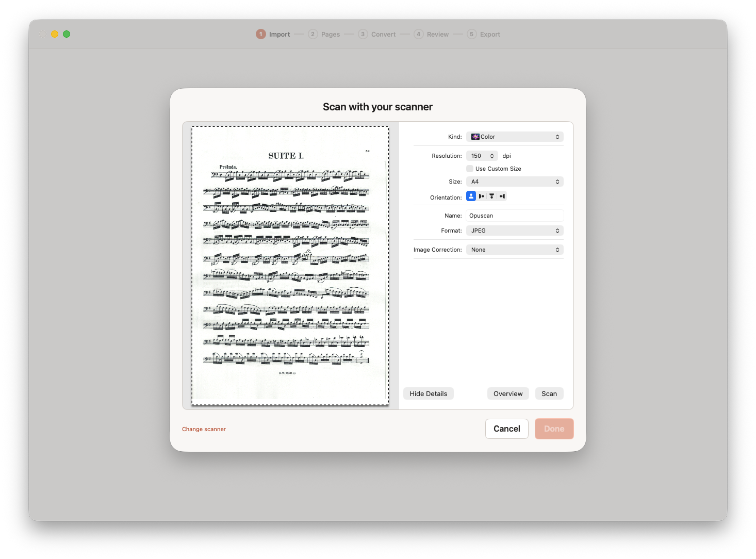This screenshot has height=559, width=756.
Task: Click the Overview button
Action: 508,393
